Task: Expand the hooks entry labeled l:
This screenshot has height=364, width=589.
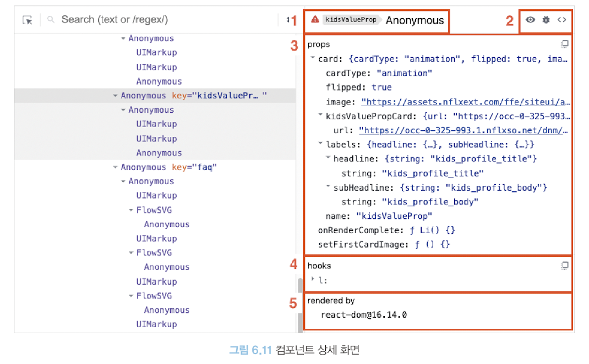Action: coord(313,279)
